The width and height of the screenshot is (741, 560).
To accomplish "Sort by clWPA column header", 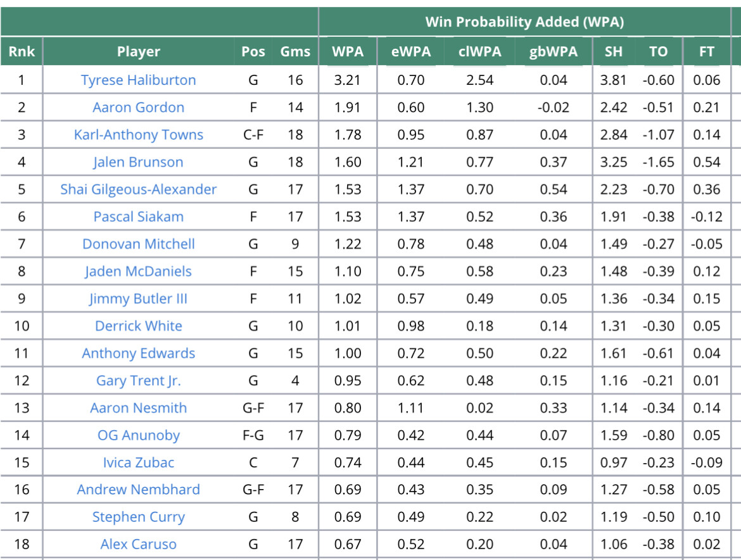I will [x=479, y=52].
